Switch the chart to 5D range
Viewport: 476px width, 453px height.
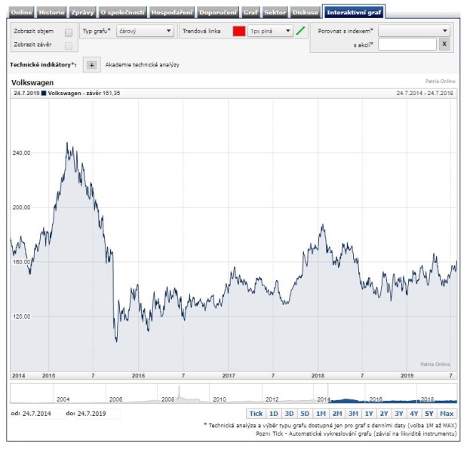[x=305, y=414]
